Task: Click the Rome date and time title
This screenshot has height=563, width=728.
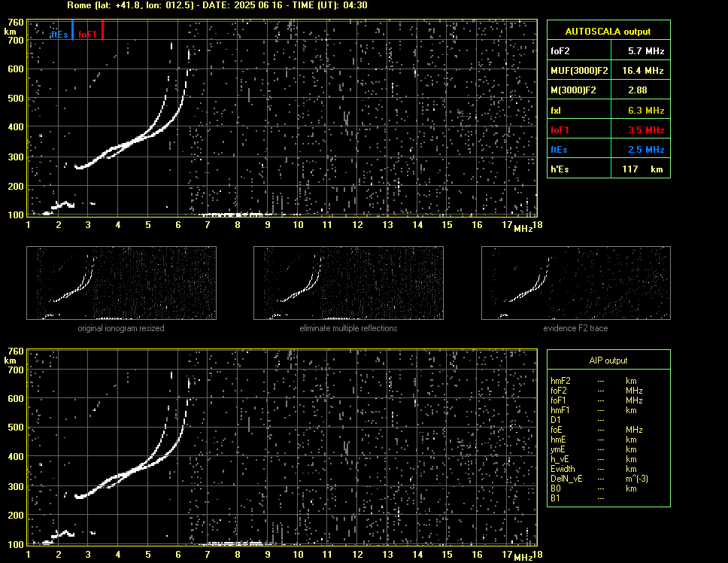Action: coord(217,5)
